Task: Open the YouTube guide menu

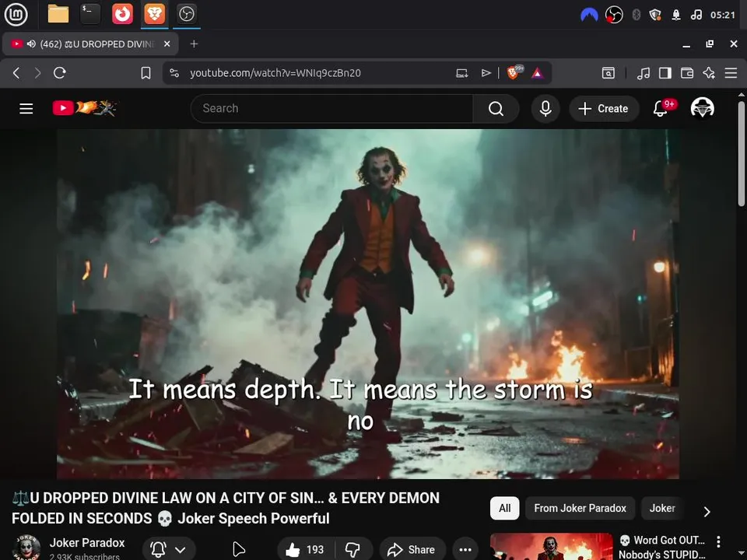Action: click(26, 109)
